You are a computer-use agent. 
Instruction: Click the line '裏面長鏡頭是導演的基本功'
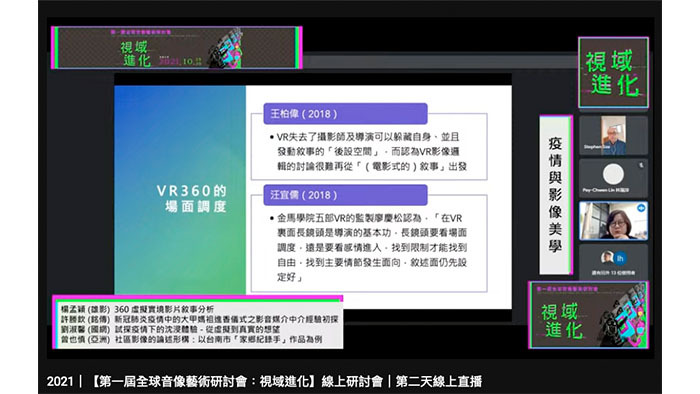372,233
